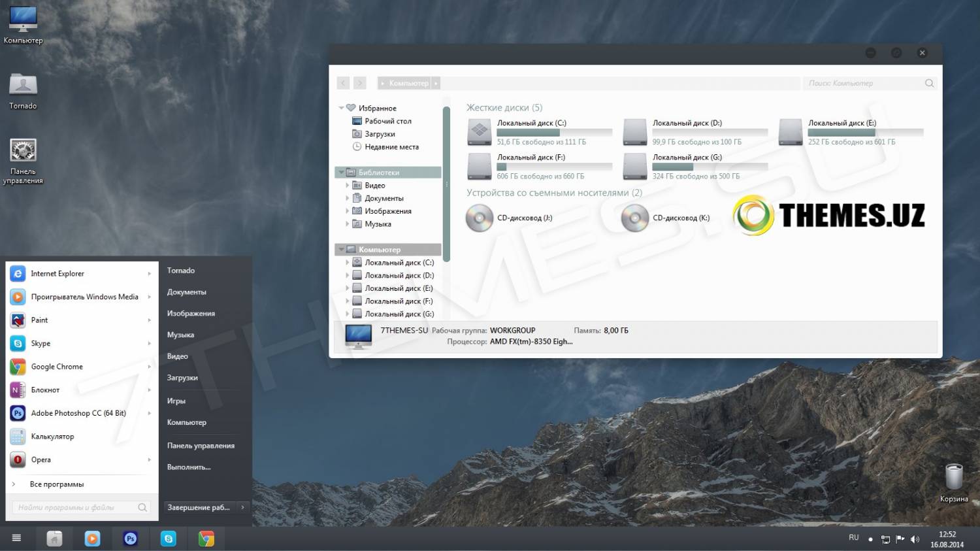Open Photoshop from the taskbar
The image size is (980, 551).
click(131, 539)
